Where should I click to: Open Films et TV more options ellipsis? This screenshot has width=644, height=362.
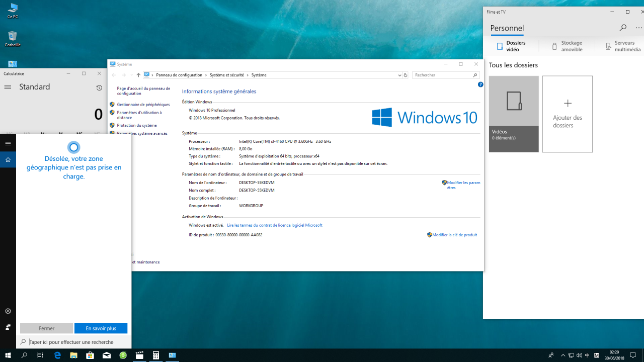[x=639, y=28]
